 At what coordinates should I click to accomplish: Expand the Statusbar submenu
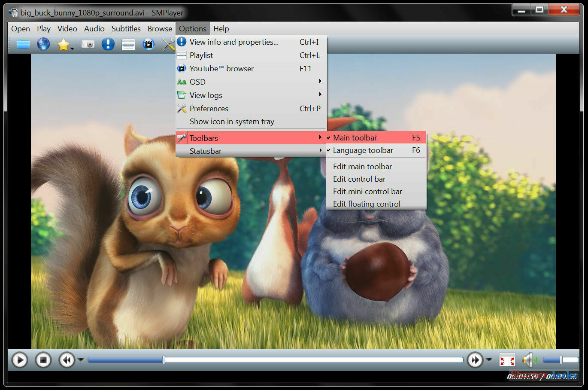coord(251,151)
